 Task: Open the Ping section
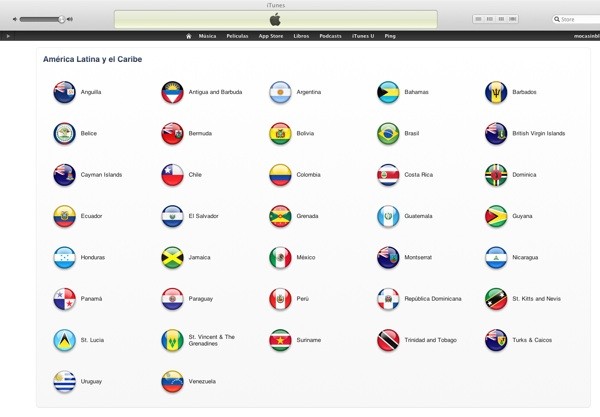390,36
